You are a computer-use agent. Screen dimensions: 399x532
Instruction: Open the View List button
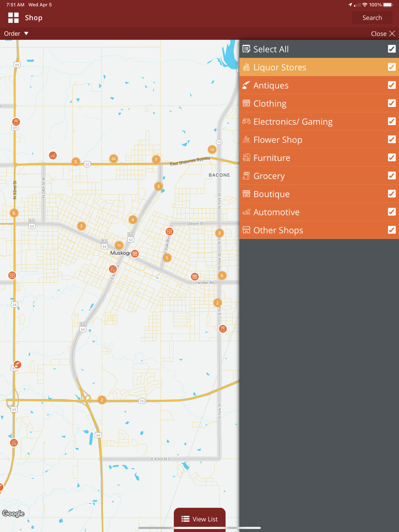pyautogui.click(x=199, y=519)
